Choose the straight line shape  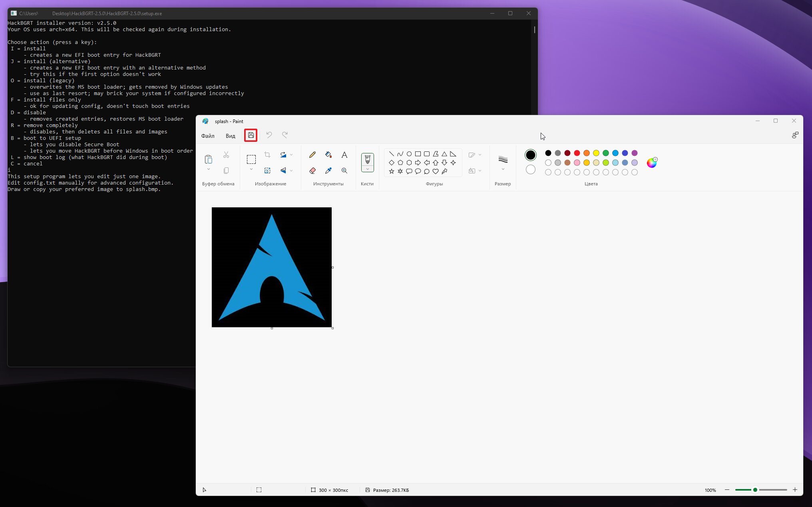coord(392,154)
